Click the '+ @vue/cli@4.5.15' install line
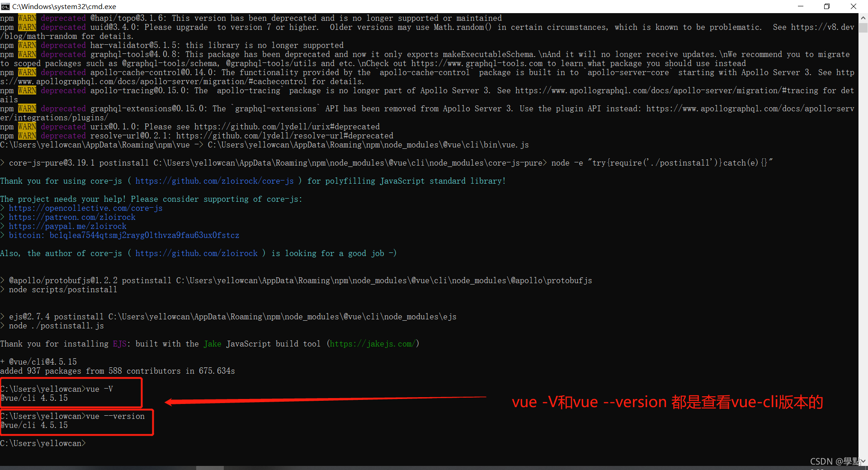 pyautogui.click(x=38, y=362)
